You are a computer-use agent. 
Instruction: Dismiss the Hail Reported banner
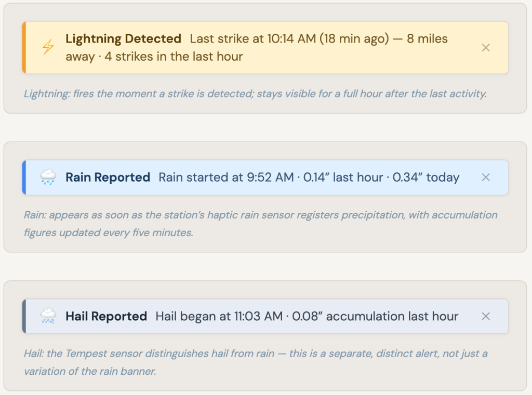click(486, 316)
